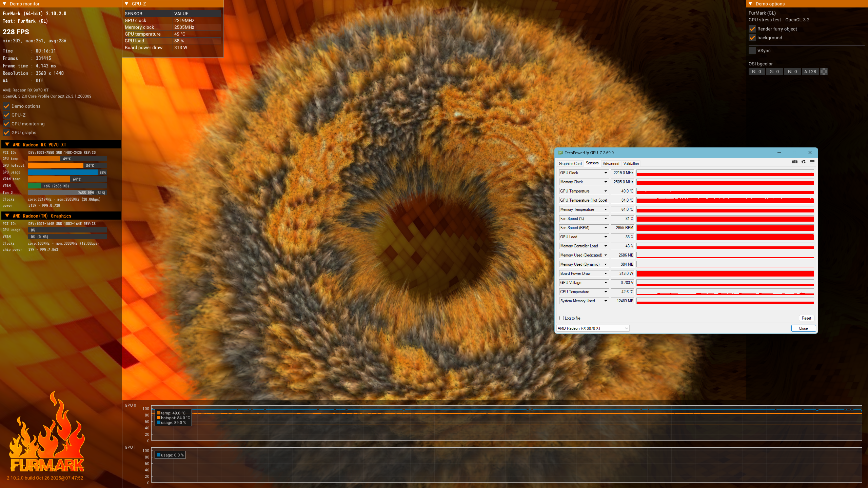Click the A:128 alpha color field
This screenshot has width=868, height=488.
(x=810, y=72)
